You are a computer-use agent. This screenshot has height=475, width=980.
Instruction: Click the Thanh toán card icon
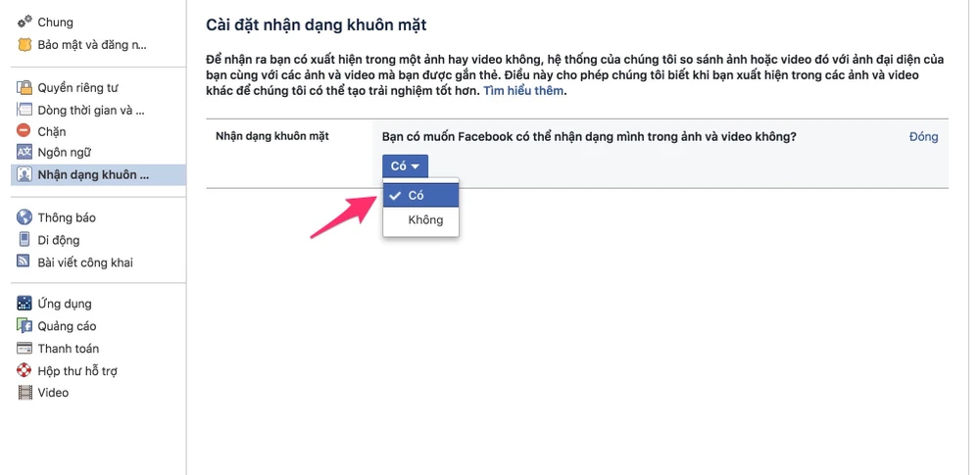click(24, 348)
